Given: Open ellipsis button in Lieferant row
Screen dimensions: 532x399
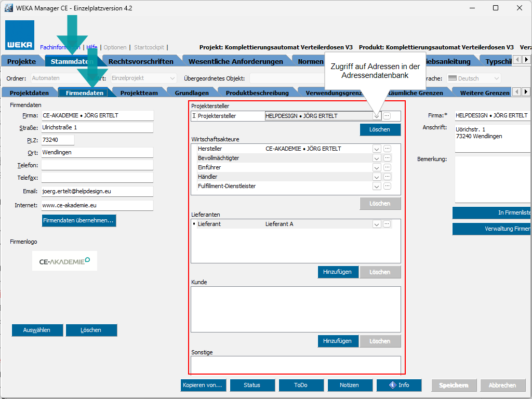Looking at the screenshot, I should pos(387,224).
